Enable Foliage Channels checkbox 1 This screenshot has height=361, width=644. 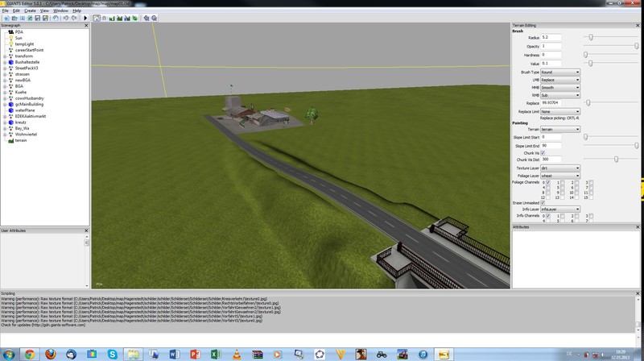pos(562,182)
